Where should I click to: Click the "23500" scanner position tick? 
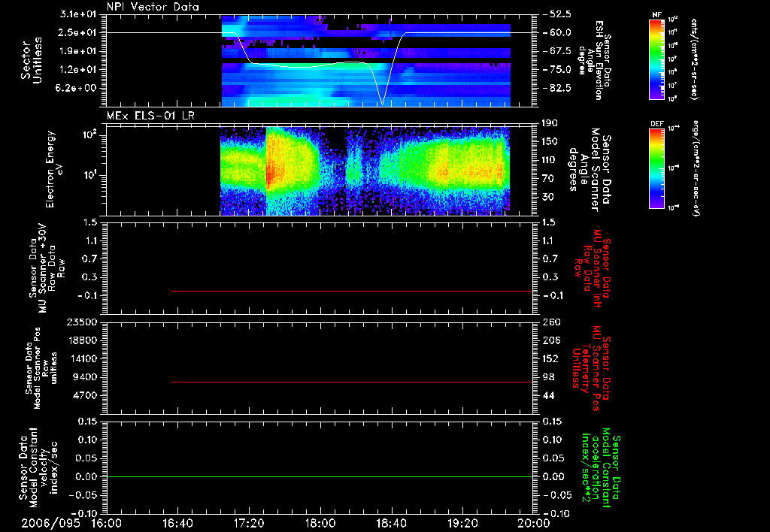(x=81, y=322)
